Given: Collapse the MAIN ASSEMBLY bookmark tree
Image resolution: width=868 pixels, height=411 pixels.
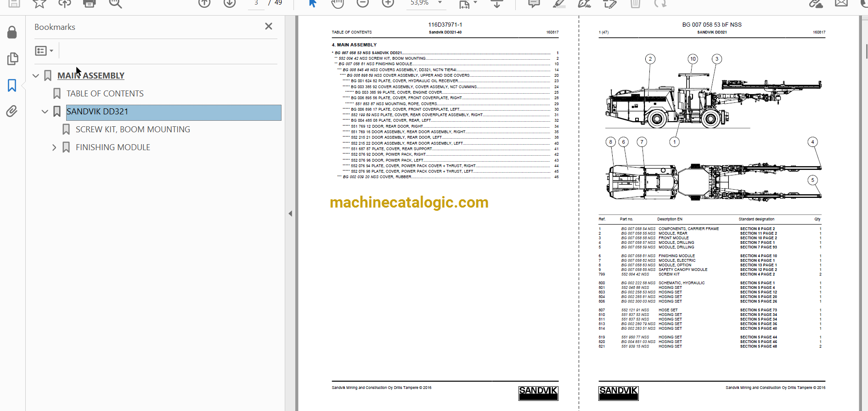Looking at the screenshot, I should pyautogui.click(x=36, y=76).
